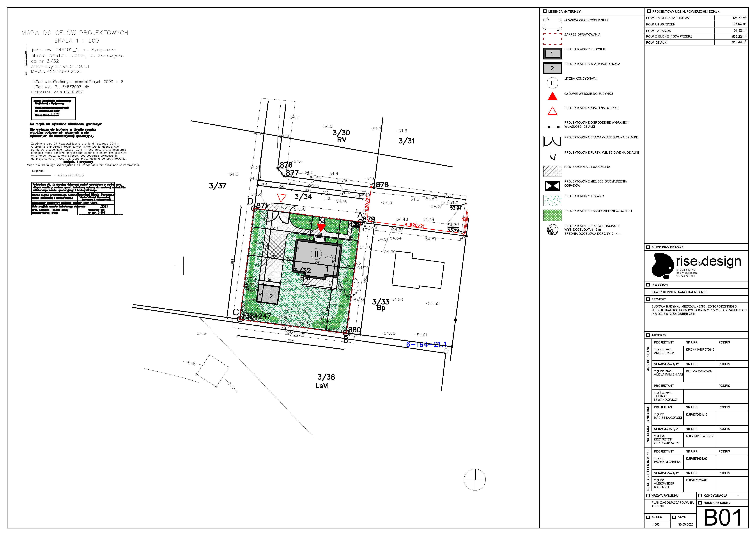Click the II floors circle inside building 1
Screen dimensions: 756x535
[x=316, y=254]
